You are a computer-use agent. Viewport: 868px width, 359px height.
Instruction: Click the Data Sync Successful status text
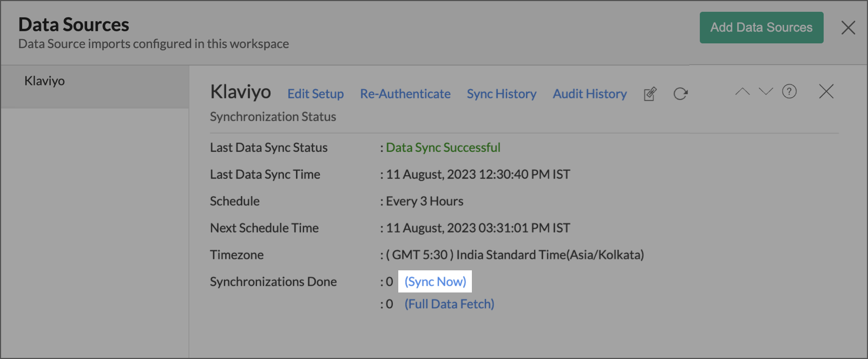(x=443, y=148)
